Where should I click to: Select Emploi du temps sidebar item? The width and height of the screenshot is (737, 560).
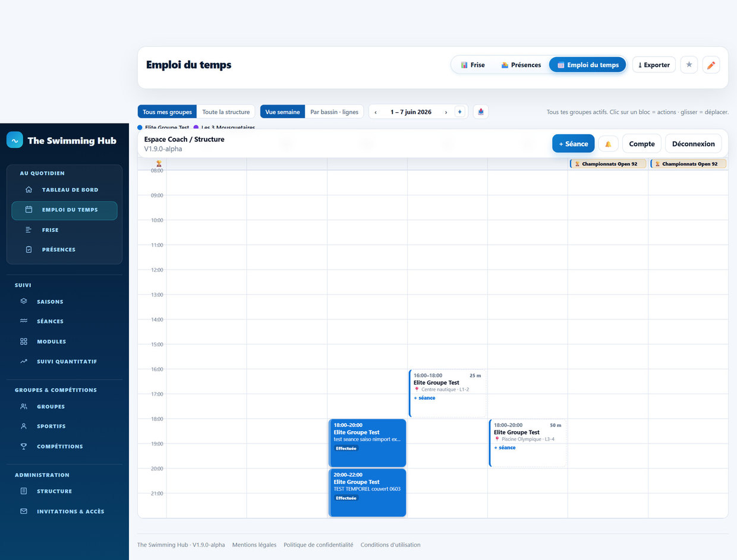click(64, 210)
